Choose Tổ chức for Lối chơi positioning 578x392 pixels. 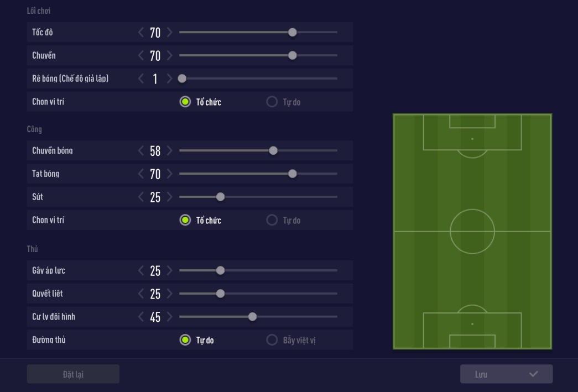[185, 102]
